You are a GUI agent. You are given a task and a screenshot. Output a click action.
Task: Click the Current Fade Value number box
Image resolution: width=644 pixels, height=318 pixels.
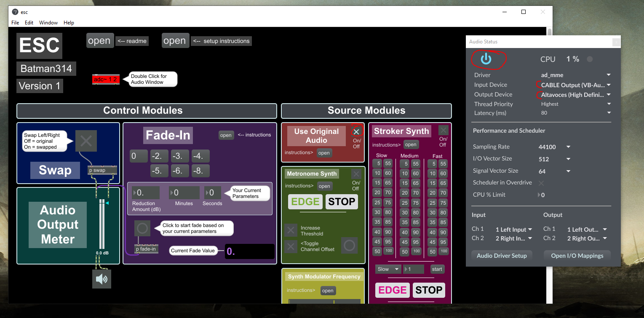249,251
